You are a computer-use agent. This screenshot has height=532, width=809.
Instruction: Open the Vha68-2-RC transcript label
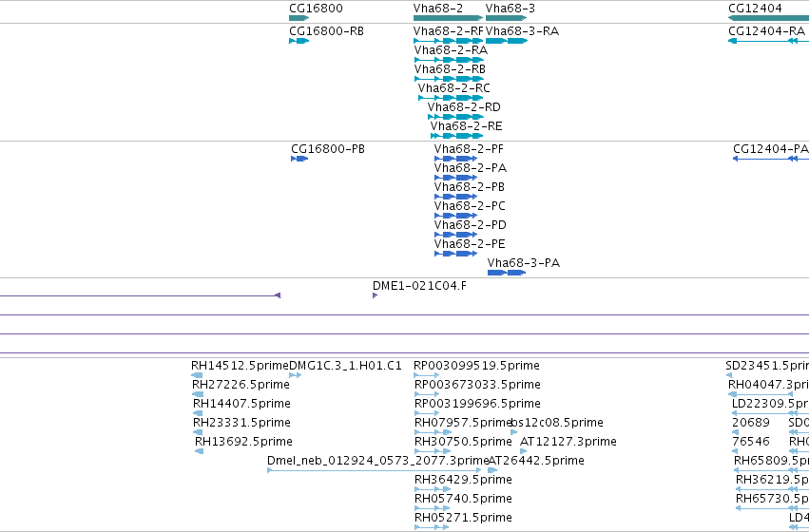[x=454, y=88]
